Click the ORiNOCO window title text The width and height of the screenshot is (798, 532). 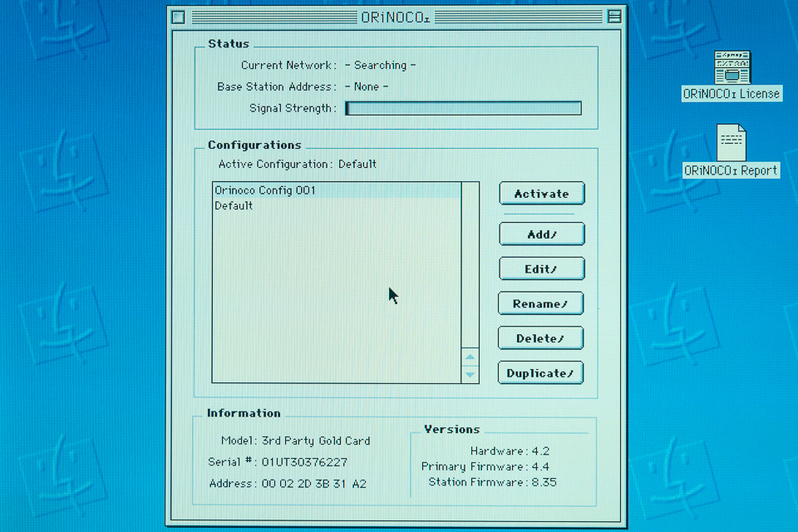(396, 17)
